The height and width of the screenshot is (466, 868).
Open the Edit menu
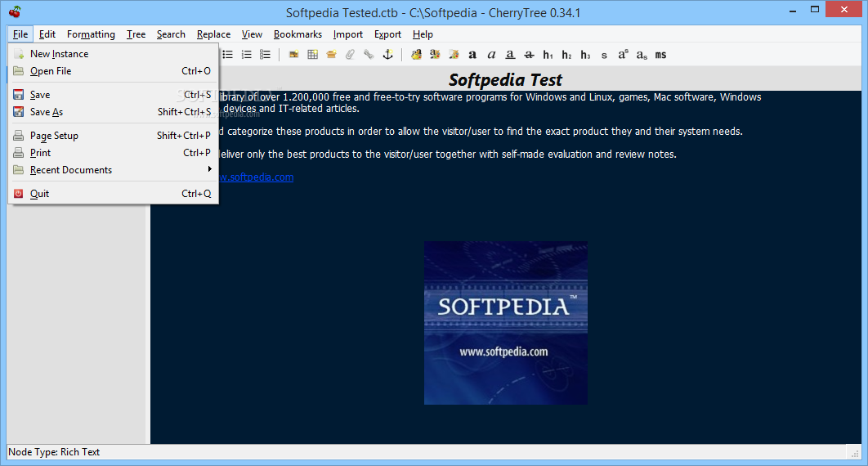[47, 34]
